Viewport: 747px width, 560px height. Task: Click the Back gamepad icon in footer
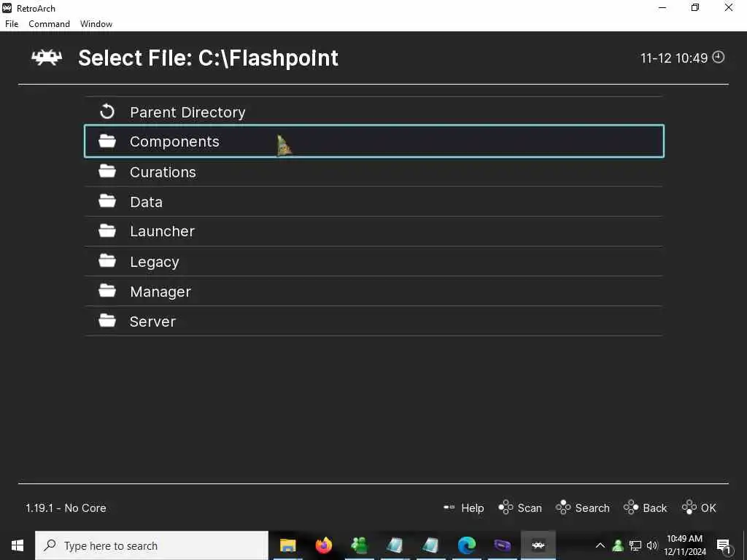tap(631, 507)
